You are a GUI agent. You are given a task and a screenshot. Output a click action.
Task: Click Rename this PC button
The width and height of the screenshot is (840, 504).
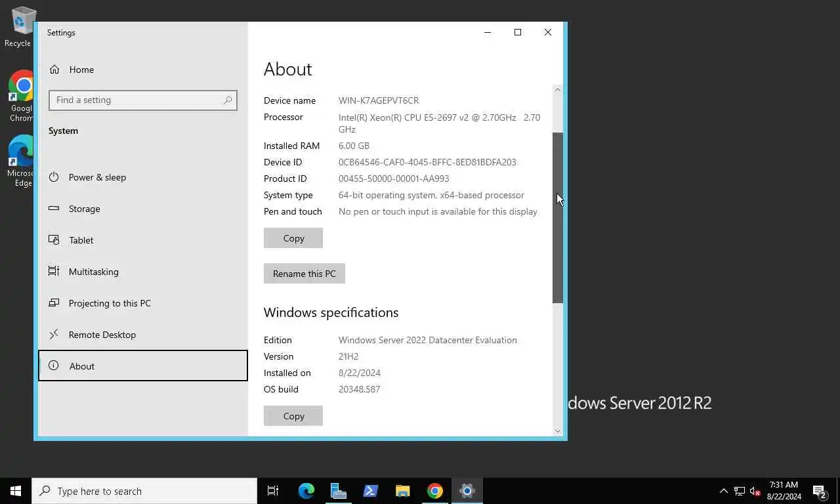(x=304, y=274)
